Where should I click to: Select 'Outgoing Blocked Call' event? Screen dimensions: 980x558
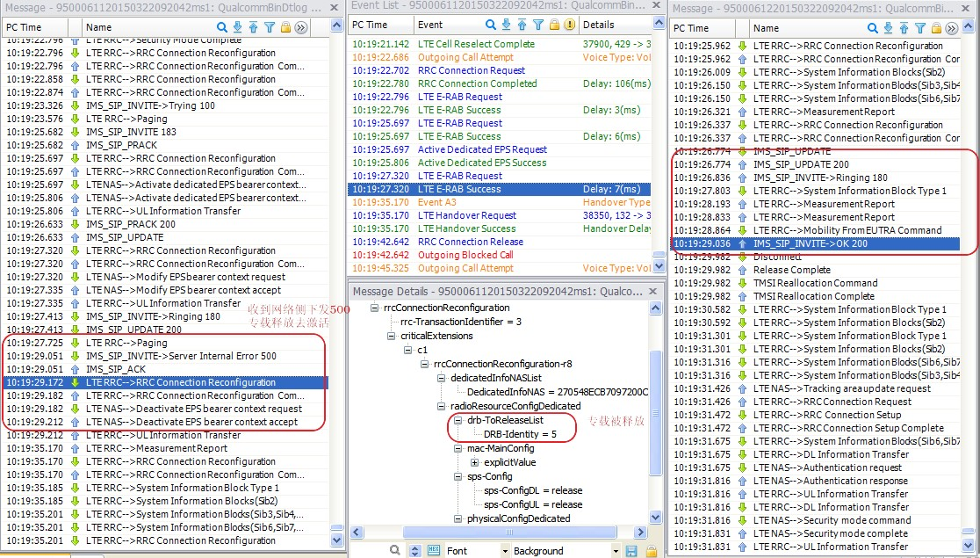coord(500,255)
